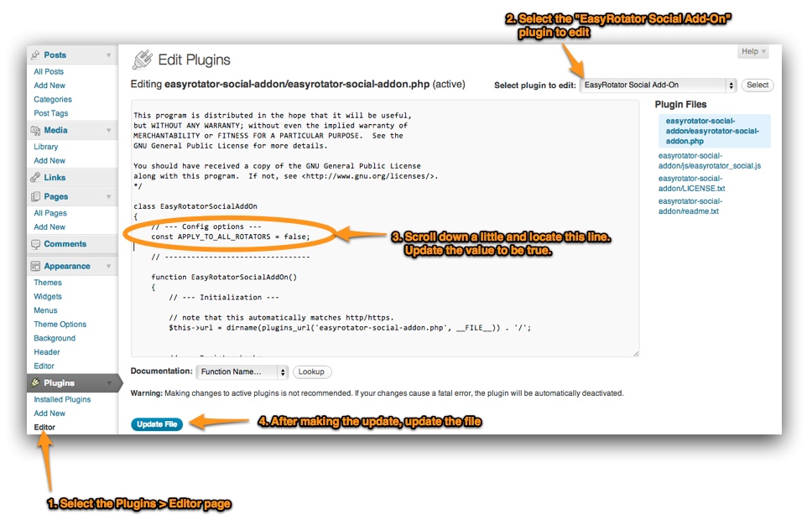
Task: Open the Documentation Function Name dropdown
Action: pyautogui.click(x=242, y=372)
